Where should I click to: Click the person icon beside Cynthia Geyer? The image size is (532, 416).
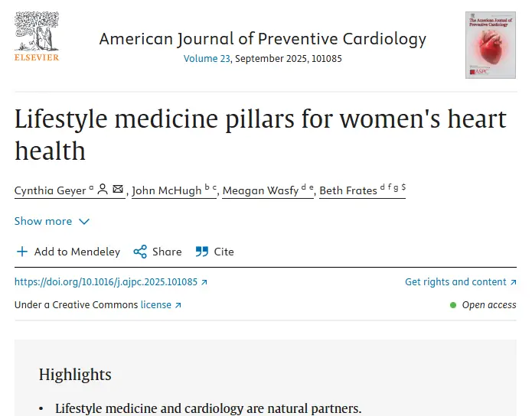click(103, 189)
